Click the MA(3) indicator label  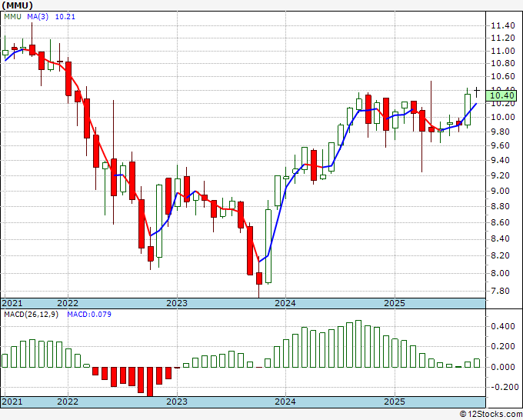(x=38, y=17)
